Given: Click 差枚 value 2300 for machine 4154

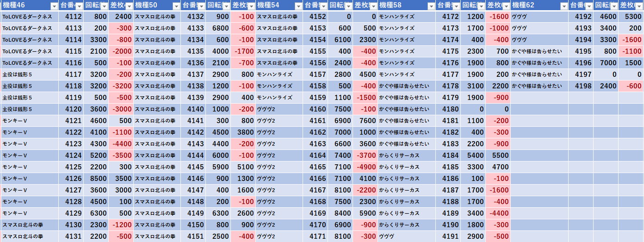Looking at the screenshot, I should point(365,40).
